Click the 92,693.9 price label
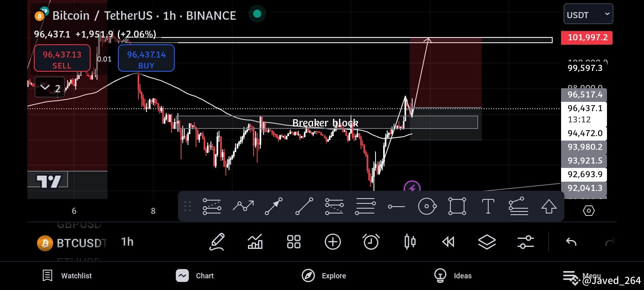Screen dimensions: 644x290 584,174
